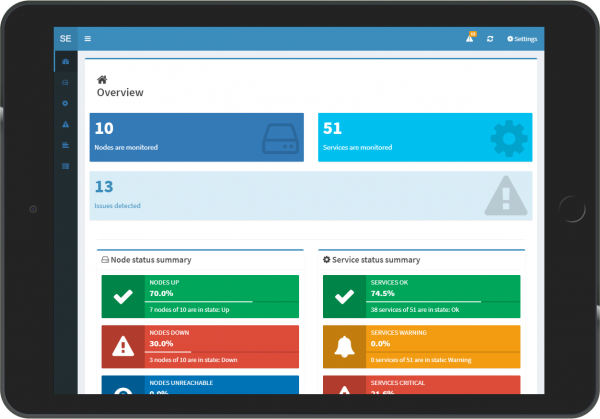Select the Services Warning status card

pos(421,346)
